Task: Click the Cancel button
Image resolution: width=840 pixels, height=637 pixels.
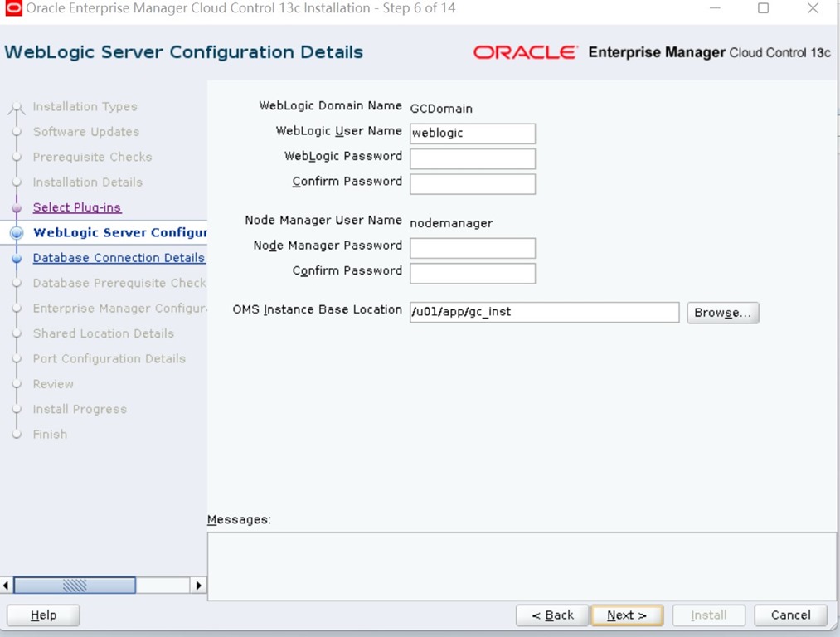Action: (x=791, y=615)
